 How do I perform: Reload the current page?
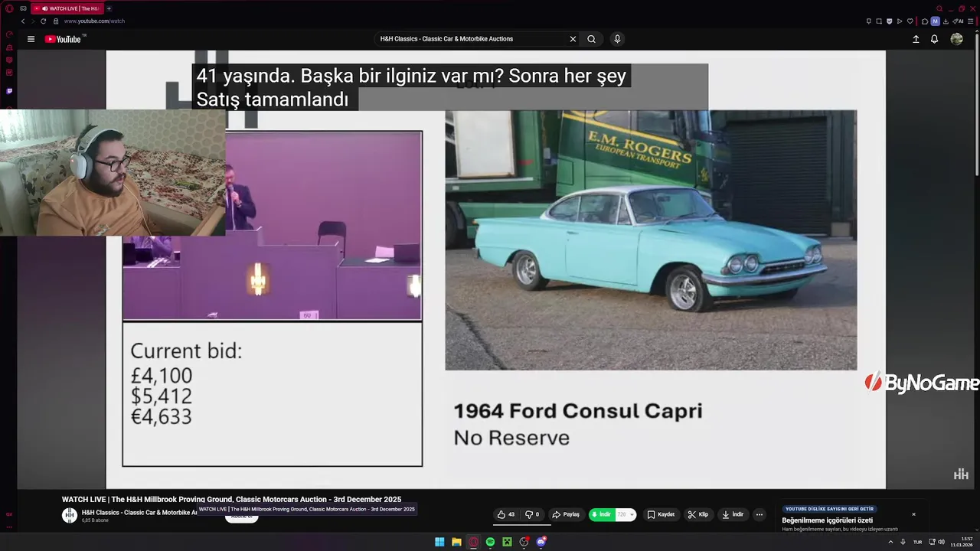click(44, 21)
